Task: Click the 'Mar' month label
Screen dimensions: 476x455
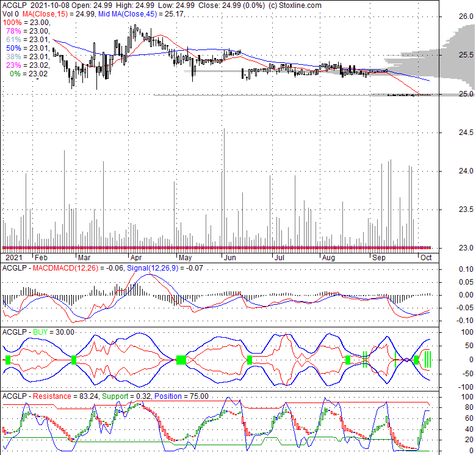Action: click(84, 258)
